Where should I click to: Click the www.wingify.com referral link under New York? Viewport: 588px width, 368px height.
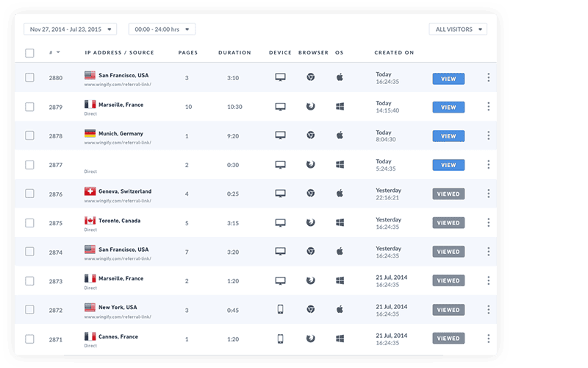pos(118,316)
